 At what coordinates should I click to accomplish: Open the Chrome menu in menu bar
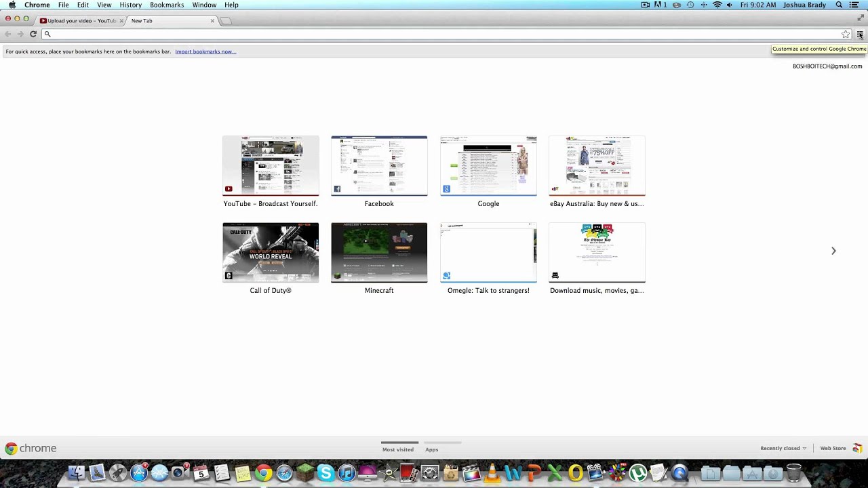(37, 5)
